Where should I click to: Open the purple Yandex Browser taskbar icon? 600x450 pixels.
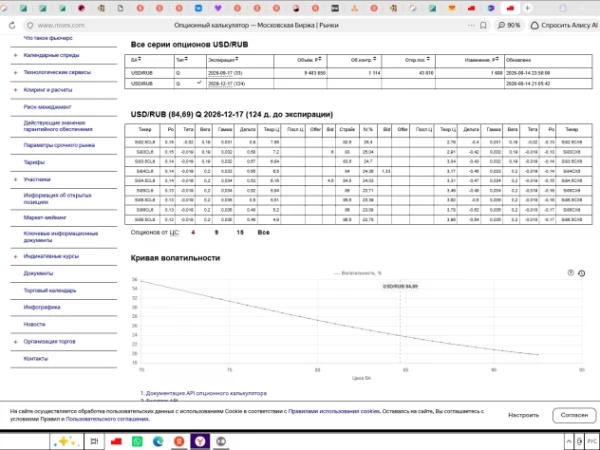200,441
